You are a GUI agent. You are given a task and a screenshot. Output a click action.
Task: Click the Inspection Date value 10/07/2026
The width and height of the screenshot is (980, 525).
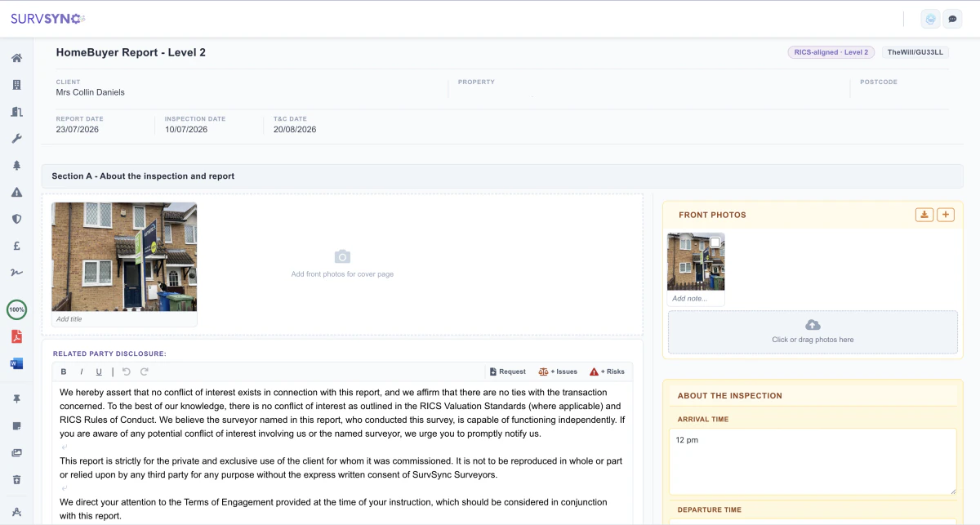pyautogui.click(x=186, y=130)
